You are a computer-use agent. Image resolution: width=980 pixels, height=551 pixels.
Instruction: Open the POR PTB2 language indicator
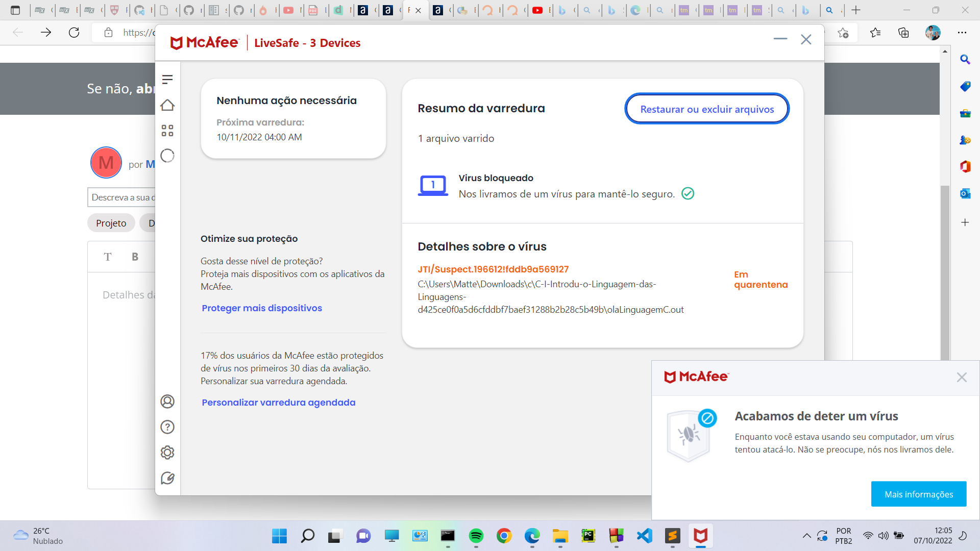[x=843, y=536]
